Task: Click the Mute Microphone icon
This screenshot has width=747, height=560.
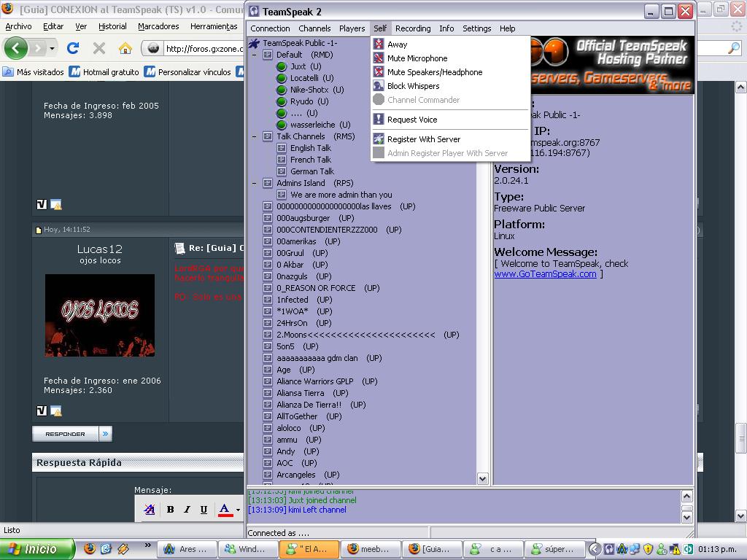Action: click(x=379, y=58)
